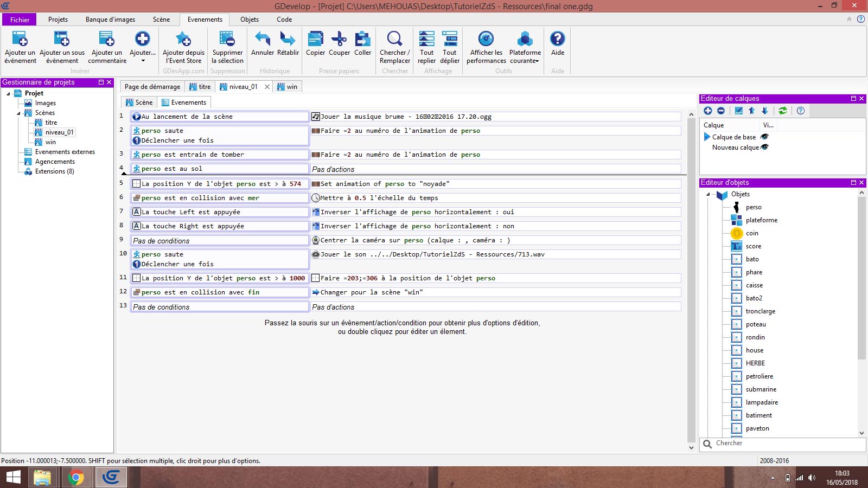Add a comment with Ajouter un commentaire

click(107, 40)
